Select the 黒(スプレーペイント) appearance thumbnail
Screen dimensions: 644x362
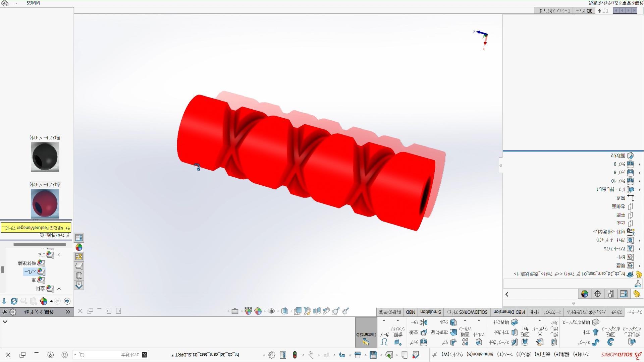pyautogui.click(x=45, y=157)
